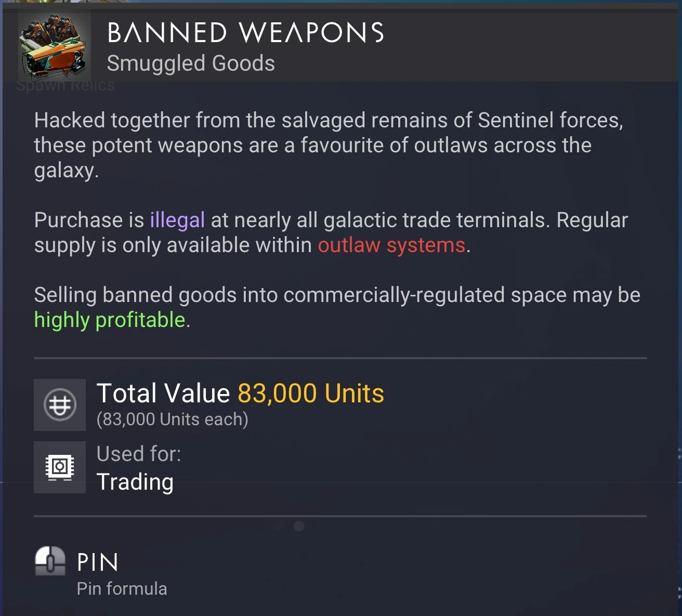Click the PIN action label

98,562
